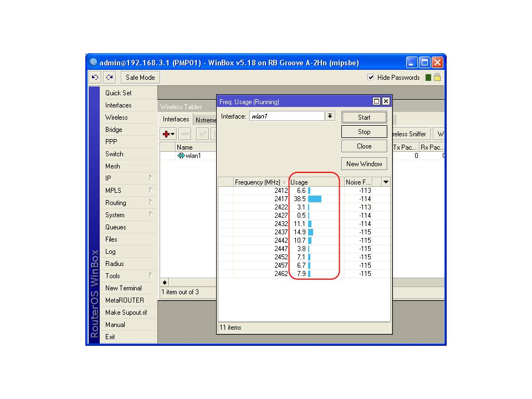Open Files menu item
This screenshot has width=532, height=399.
(x=128, y=239)
